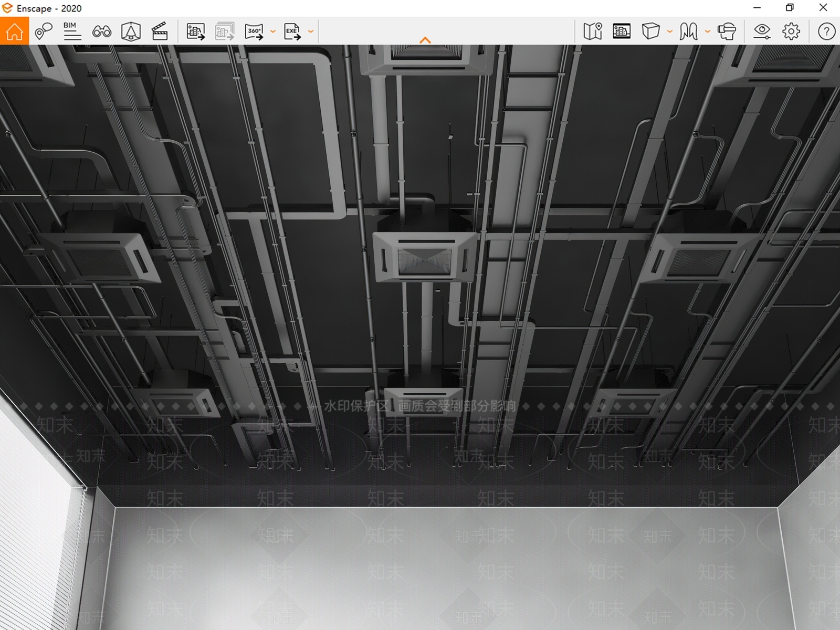840x630 pixels.
Task: Export standalone EXE file
Action: [292, 31]
